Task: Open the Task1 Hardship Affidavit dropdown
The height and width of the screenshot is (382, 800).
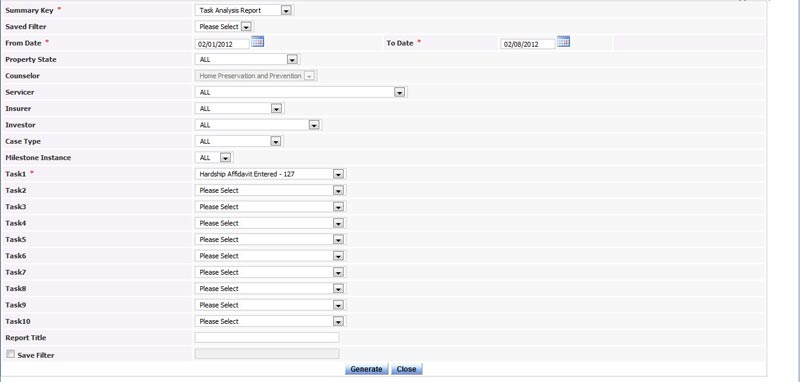Action: (270, 174)
